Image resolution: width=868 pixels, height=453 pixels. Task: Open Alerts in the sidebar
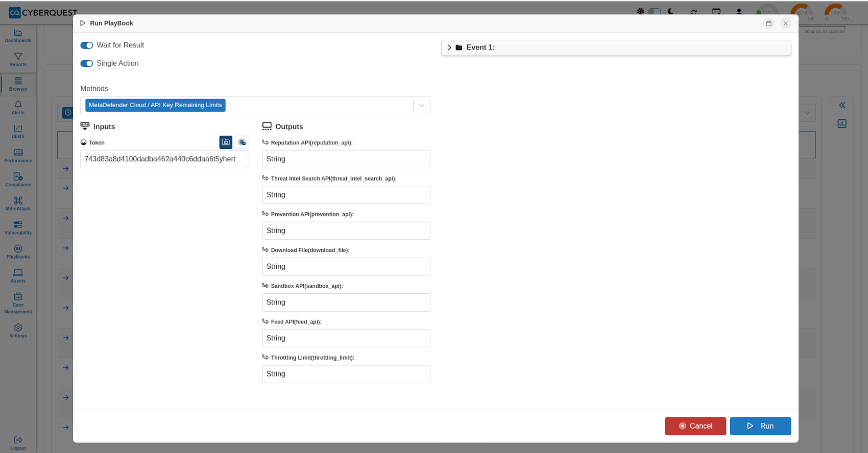coord(18,108)
